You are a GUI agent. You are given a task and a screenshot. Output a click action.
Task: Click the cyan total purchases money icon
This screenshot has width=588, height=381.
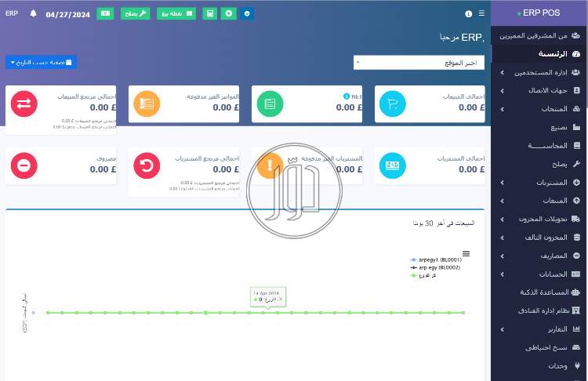393,165
